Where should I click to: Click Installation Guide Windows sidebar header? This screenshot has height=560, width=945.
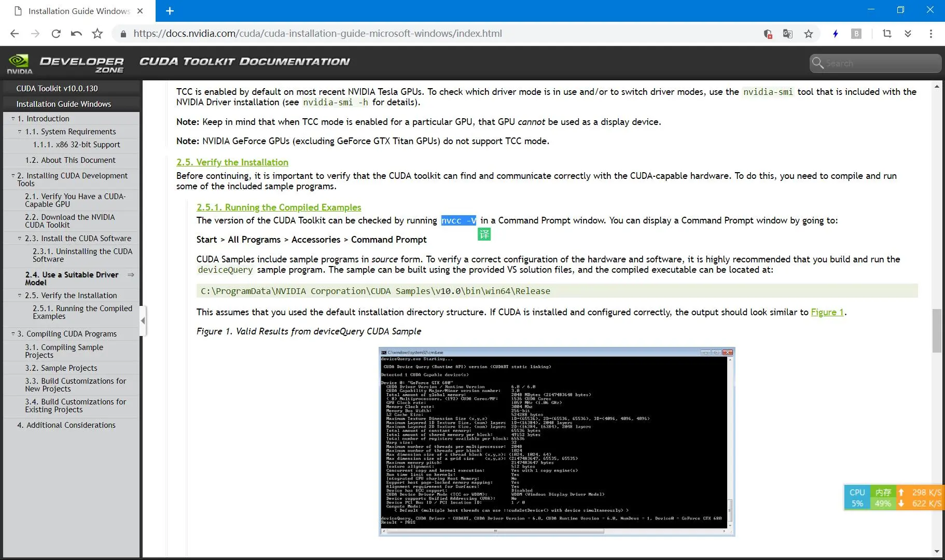coord(64,104)
